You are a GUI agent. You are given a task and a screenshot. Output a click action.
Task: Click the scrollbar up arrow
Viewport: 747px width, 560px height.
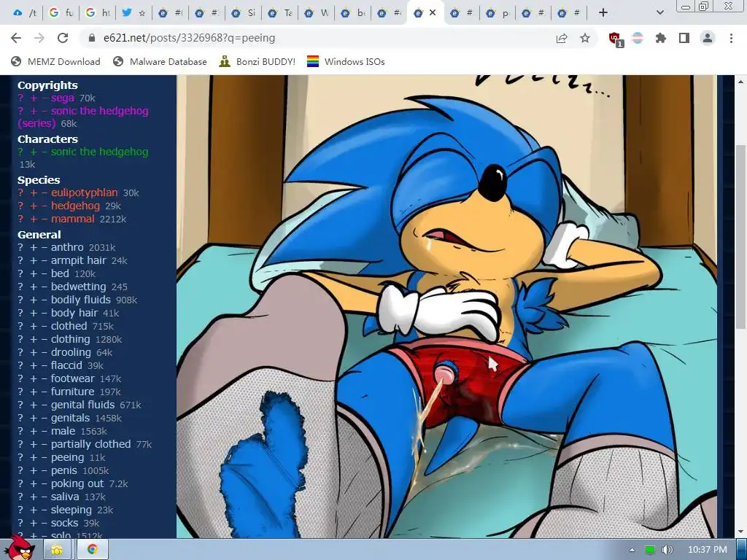point(740,82)
